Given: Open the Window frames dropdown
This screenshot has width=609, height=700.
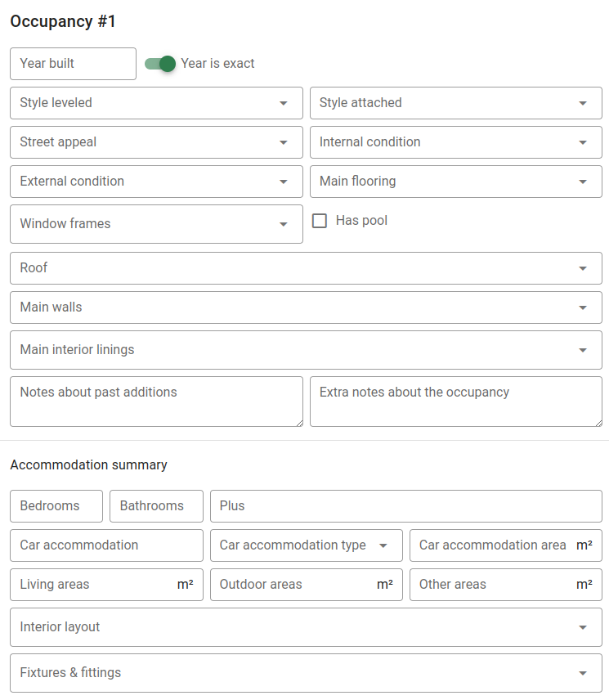Looking at the screenshot, I should pos(156,224).
